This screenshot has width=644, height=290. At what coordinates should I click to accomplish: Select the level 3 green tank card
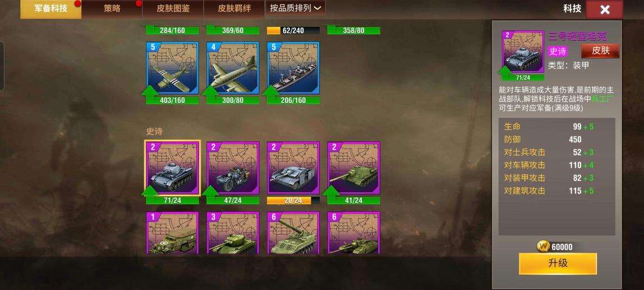(233, 233)
